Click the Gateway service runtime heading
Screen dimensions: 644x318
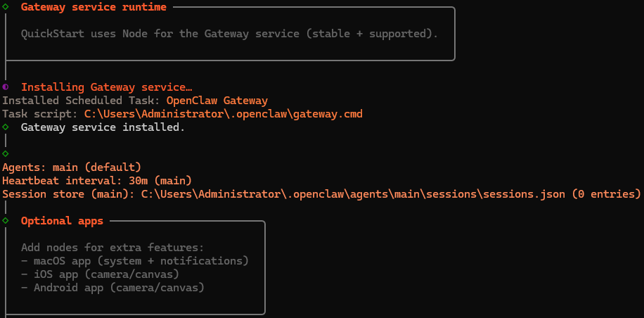tap(94, 8)
